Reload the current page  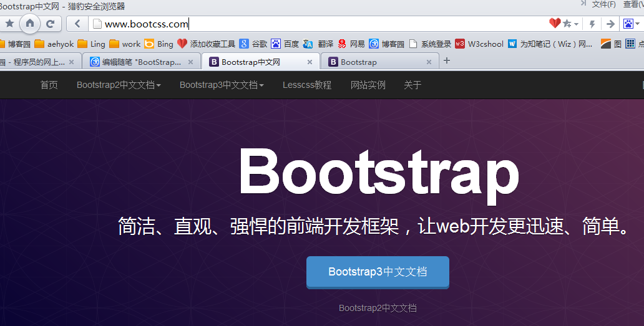[50, 24]
